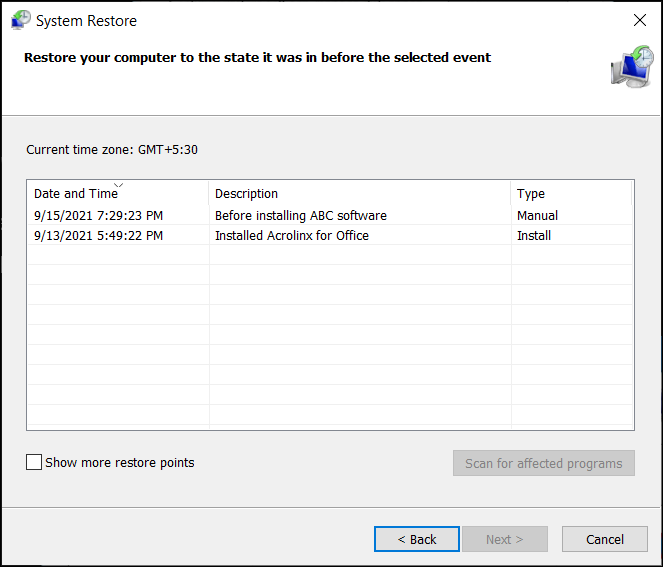Viewport: 663px width, 567px height.
Task: Click the 9/15/2021 7:29:23 PM date entry
Action: (x=99, y=216)
